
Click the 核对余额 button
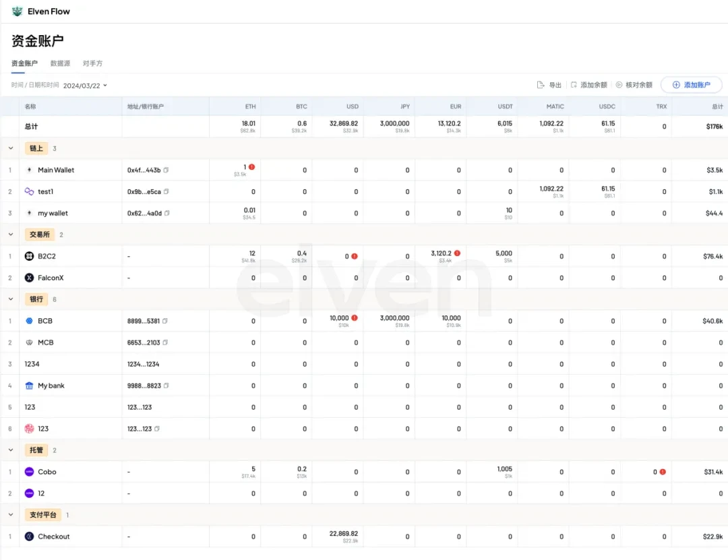pyautogui.click(x=634, y=85)
